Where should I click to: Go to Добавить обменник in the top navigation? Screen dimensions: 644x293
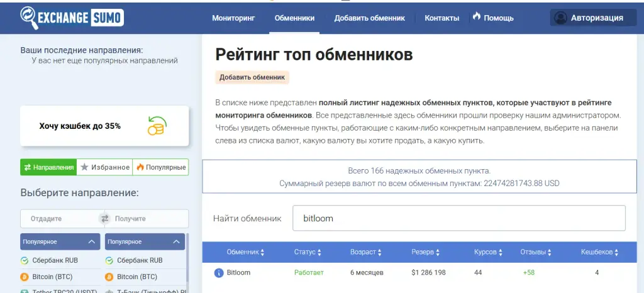point(369,18)
